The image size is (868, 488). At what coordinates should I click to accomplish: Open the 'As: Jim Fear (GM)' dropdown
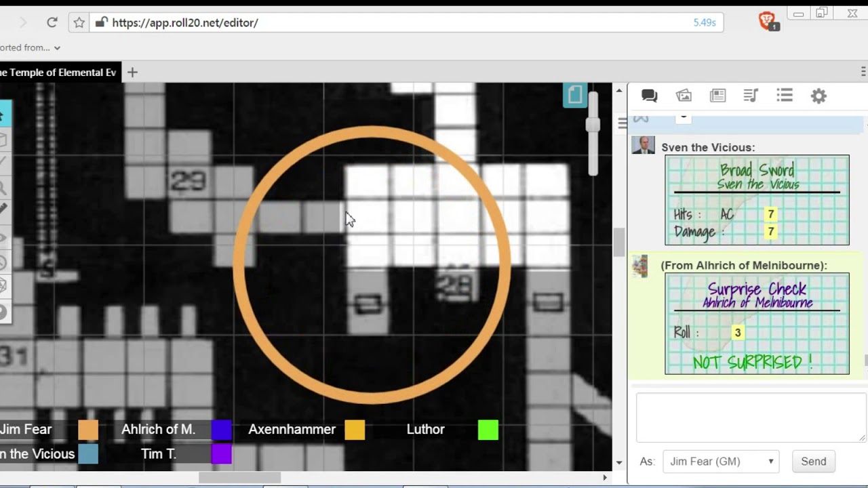click(721, 462)
